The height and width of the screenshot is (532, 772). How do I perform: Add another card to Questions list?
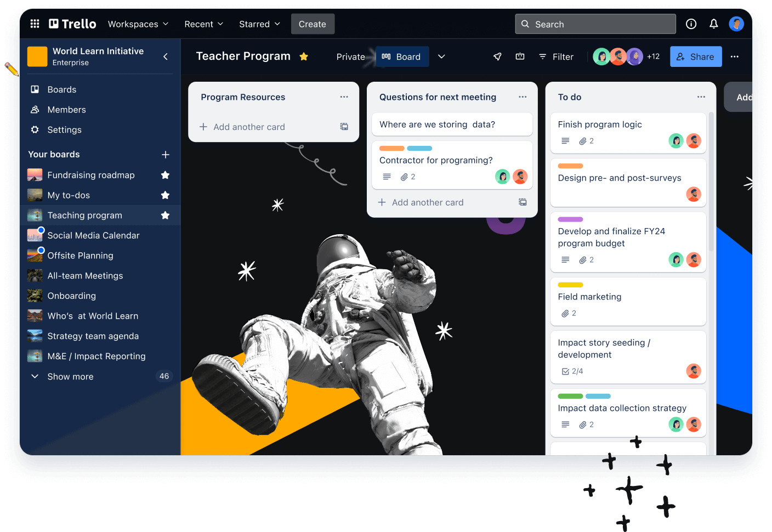(x=421, y=202)
